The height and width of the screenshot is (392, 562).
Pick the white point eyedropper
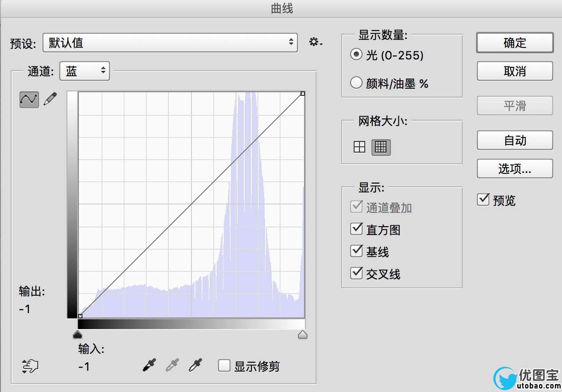point(195,365)
